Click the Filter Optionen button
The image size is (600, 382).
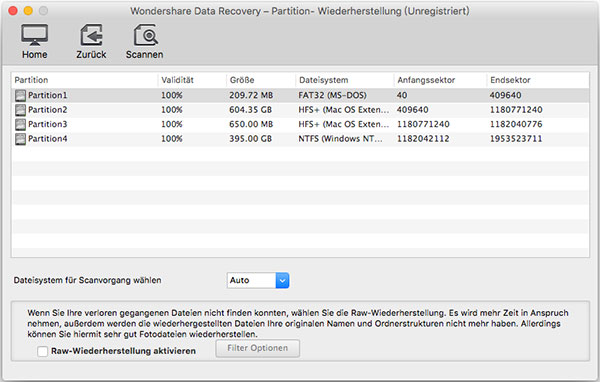tap(258, 348)
